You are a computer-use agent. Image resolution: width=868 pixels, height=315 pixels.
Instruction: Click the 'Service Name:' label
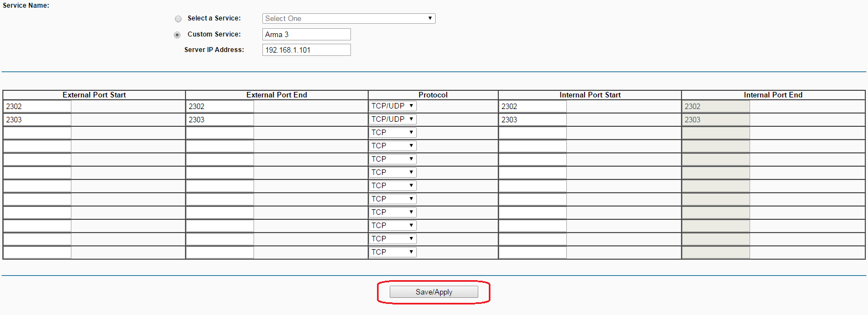click(x=26, y=6)
